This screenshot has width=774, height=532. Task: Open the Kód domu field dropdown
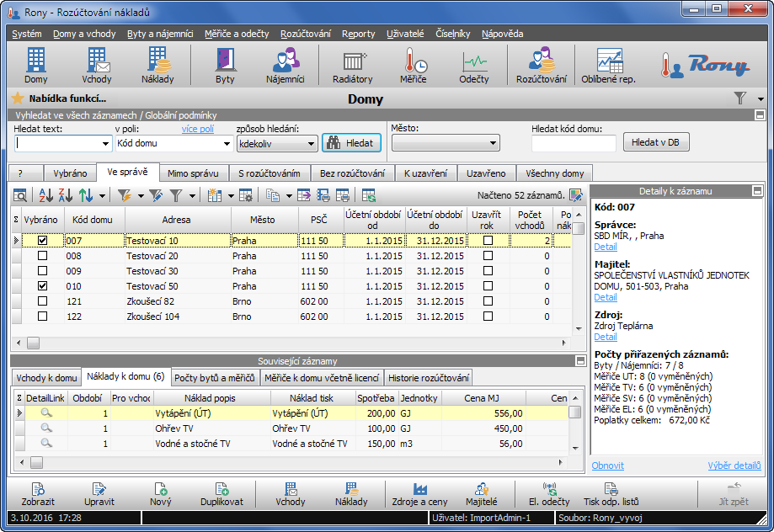[x=227, y=144]
